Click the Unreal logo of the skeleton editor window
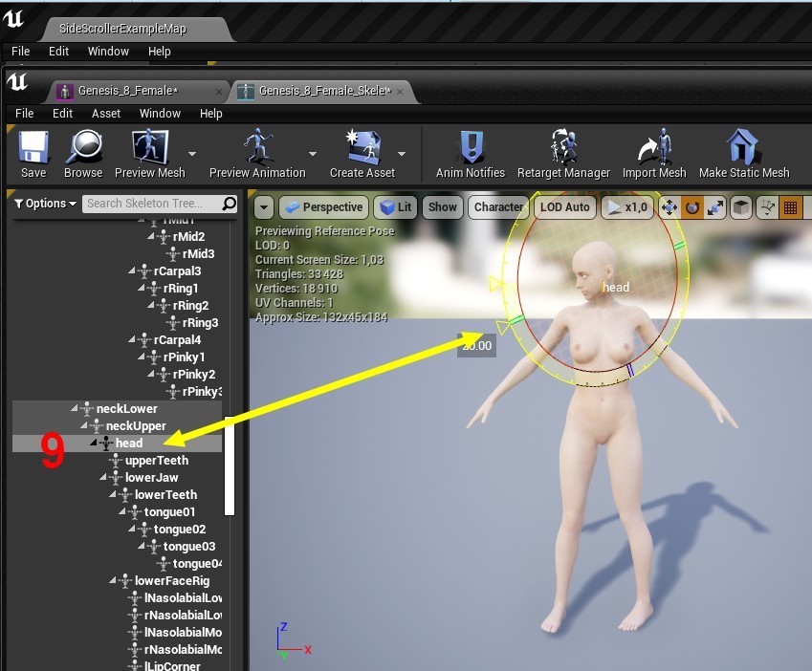This screenshot has height=671, width=812. (17, 82)
